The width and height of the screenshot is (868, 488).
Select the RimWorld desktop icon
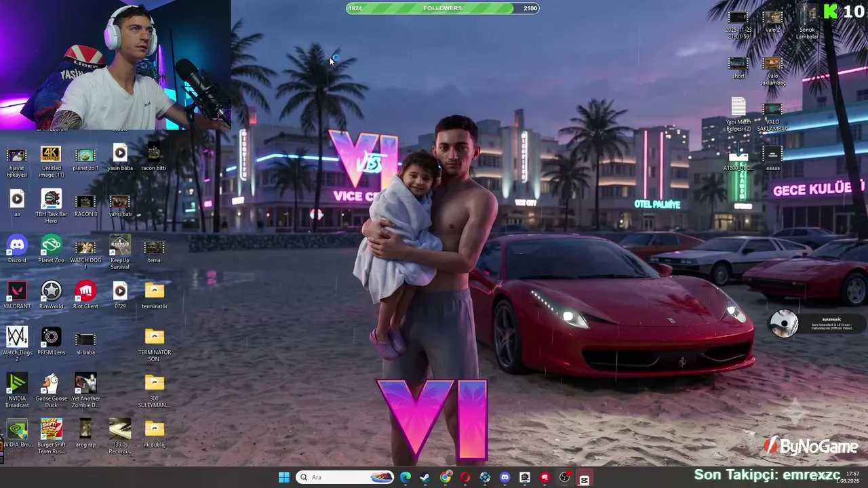click(51, 294)
